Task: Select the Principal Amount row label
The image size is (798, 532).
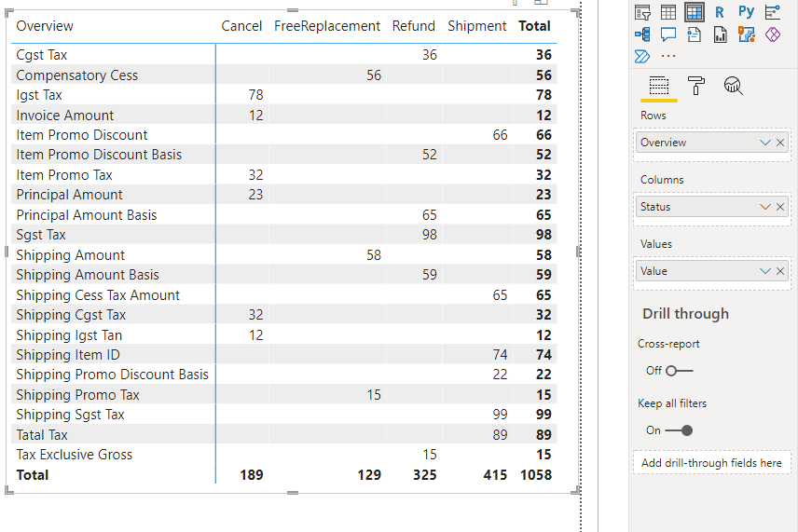Action: pos(69,195)
